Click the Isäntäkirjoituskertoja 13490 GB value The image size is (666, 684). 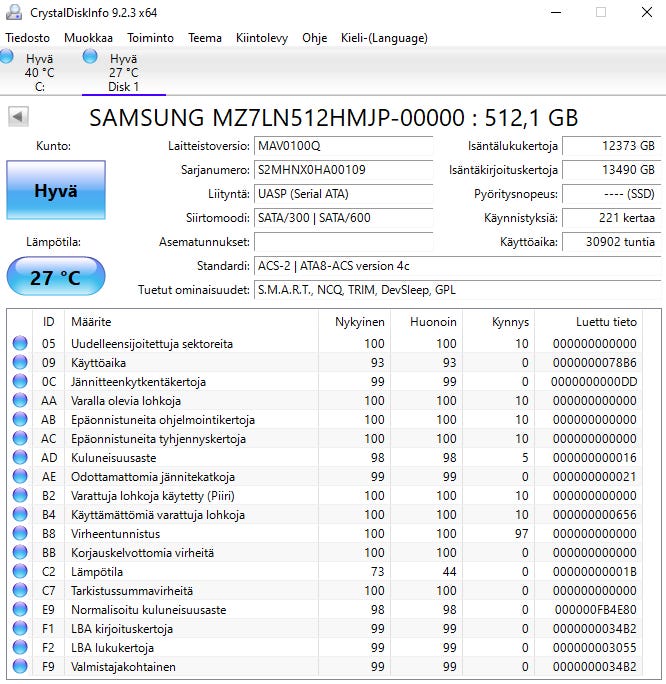[611, 170]
